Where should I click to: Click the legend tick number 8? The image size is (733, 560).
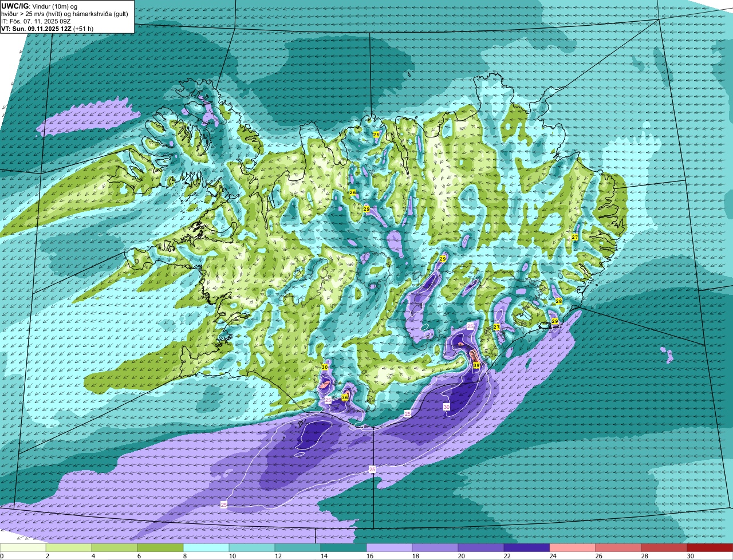pyautogui.click(x=185, y=556)
